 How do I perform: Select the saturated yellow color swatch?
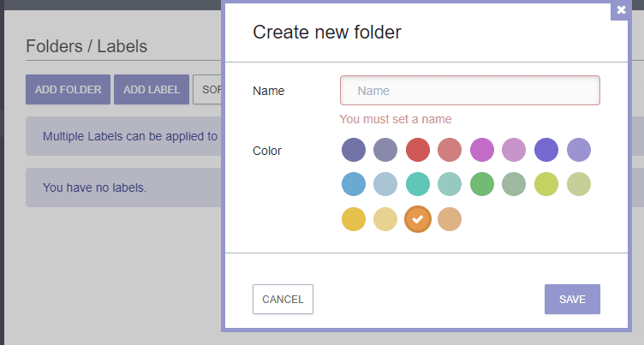[x=353, y=219]
